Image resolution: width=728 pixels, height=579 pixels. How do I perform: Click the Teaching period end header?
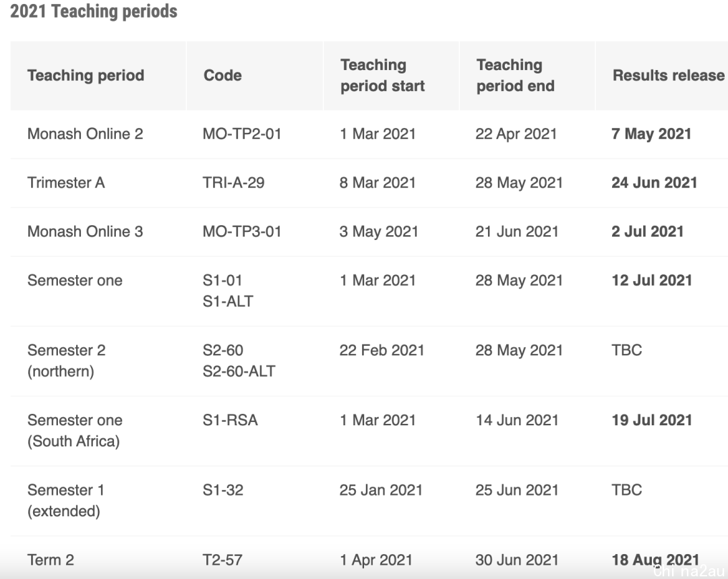516,75
